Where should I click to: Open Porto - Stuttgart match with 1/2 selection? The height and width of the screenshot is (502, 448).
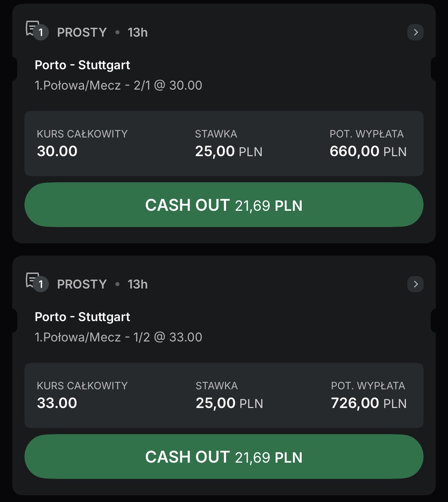82,317
